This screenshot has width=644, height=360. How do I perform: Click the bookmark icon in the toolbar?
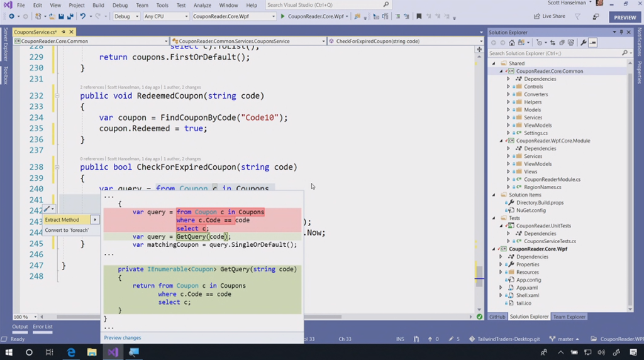click(x=419, y=16)
